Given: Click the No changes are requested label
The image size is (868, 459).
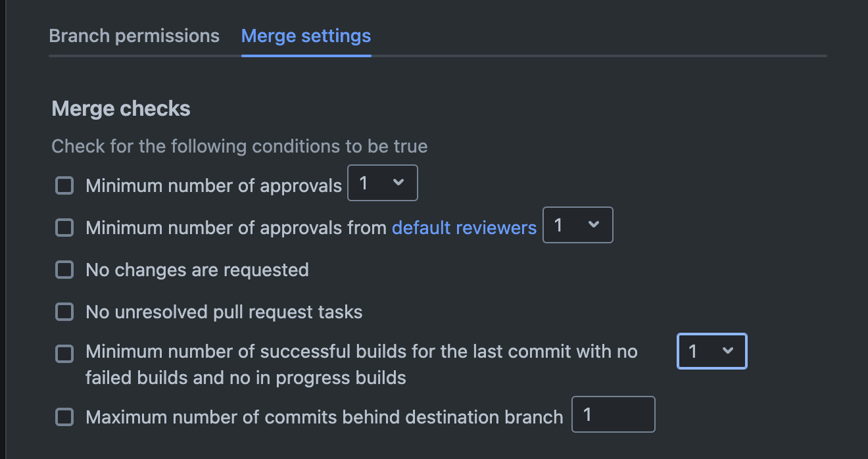Looking at the screenshot, I should (x=197, y=270).
